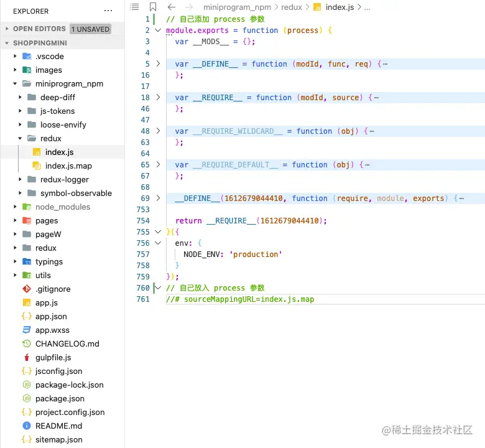
Task: Collapse the miniprogram_npm folder arrow
Action: click(x=15, y=83)
